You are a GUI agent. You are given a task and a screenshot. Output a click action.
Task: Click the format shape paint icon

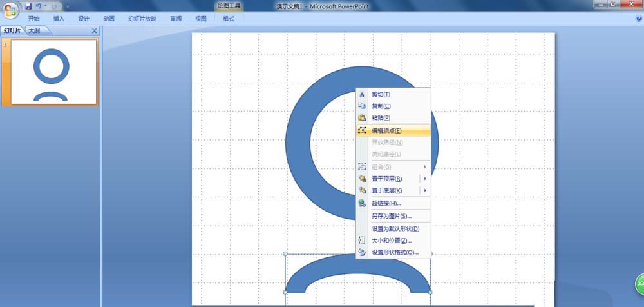point(362,253)
